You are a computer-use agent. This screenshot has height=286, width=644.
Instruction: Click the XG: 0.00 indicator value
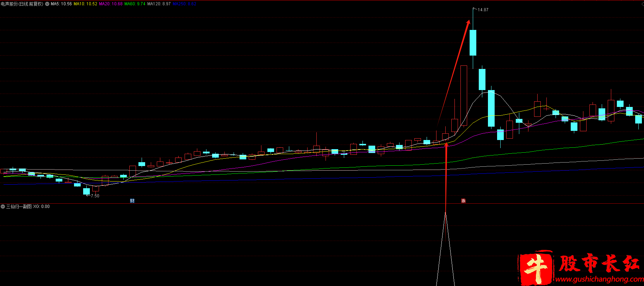pyautogui.click(x=42, y=206)
